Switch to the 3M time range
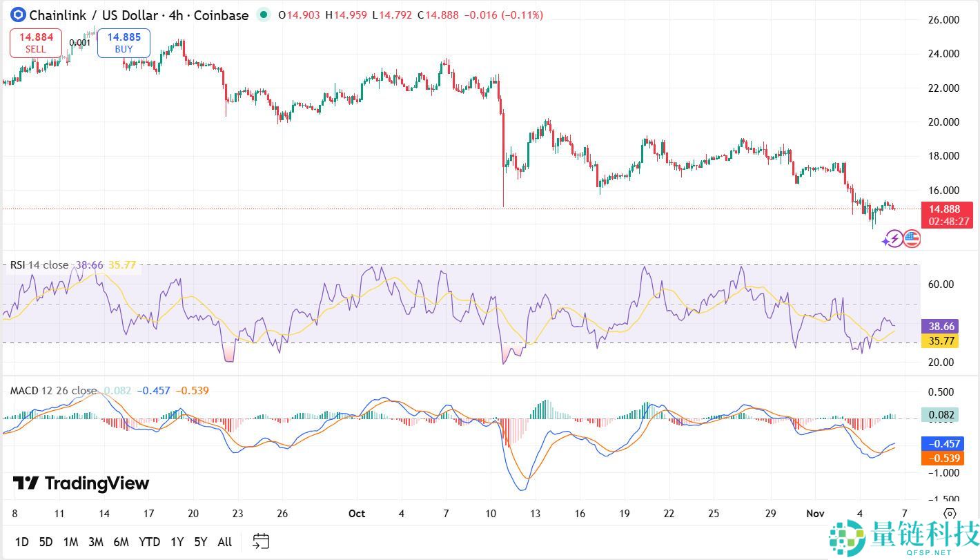980x560 pixels. 95,542
